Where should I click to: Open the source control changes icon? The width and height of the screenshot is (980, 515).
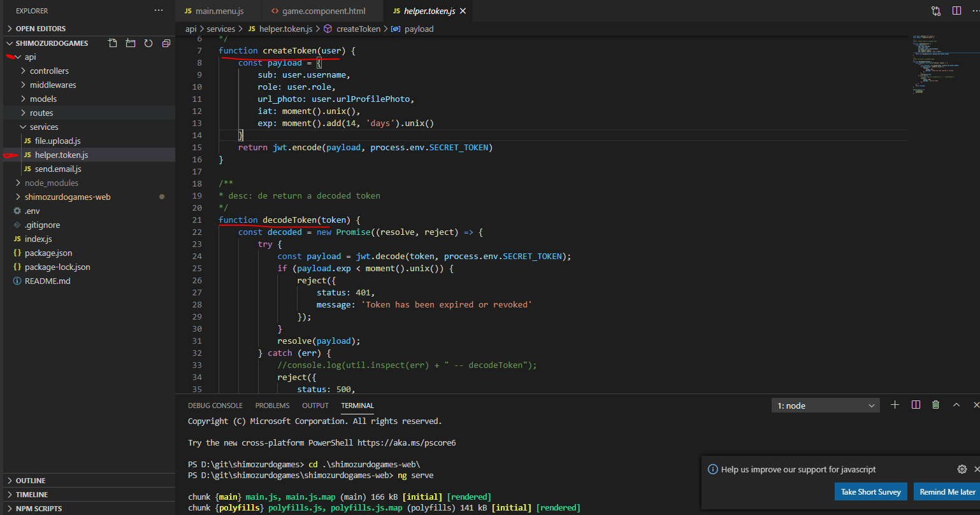936,11
